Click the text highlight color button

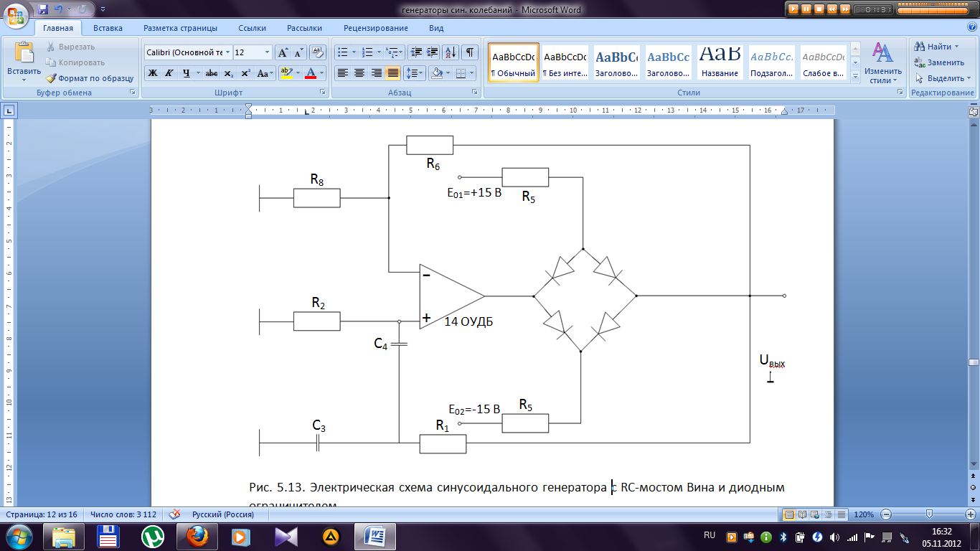click(286, 73)
